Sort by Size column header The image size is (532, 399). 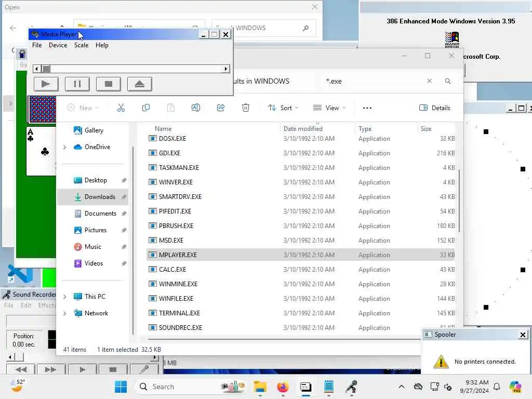click(x=426, y=129)
